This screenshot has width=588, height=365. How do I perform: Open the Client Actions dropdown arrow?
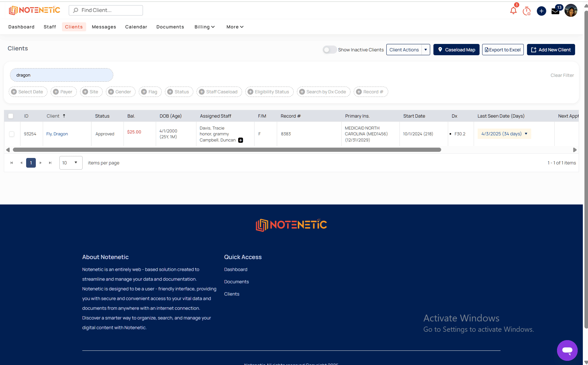[426, 50]
